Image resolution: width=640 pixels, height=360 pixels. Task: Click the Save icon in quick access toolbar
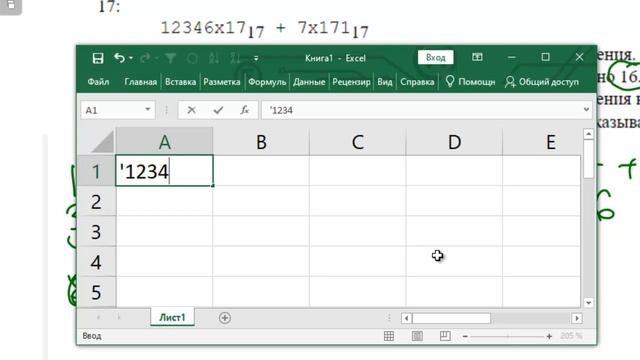(98, 58)
